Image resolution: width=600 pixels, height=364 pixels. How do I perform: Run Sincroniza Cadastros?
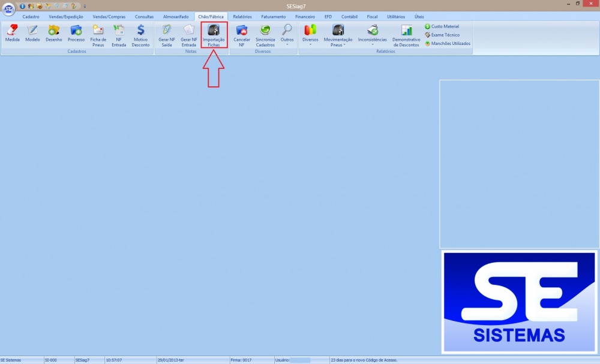coord(265,35)
